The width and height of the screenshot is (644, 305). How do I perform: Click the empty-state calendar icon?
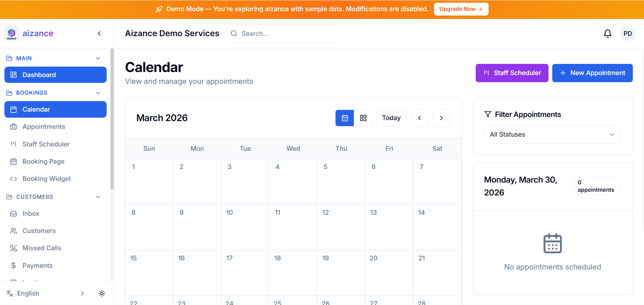[553, 243]
